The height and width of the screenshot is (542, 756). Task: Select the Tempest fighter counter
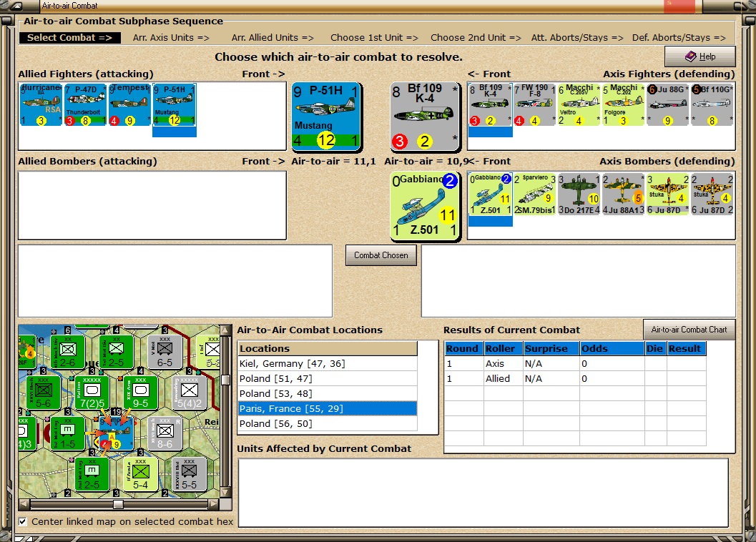129,104
